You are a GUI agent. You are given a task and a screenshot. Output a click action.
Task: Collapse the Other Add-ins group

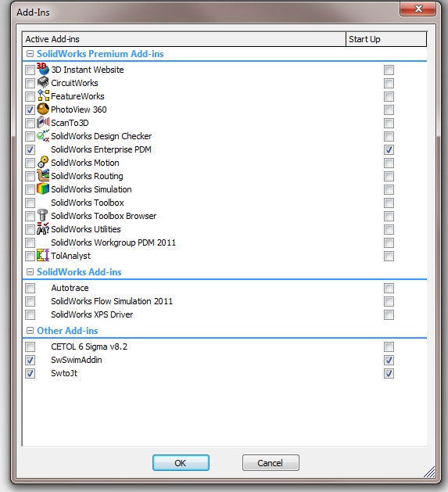(x=30, y=330)
